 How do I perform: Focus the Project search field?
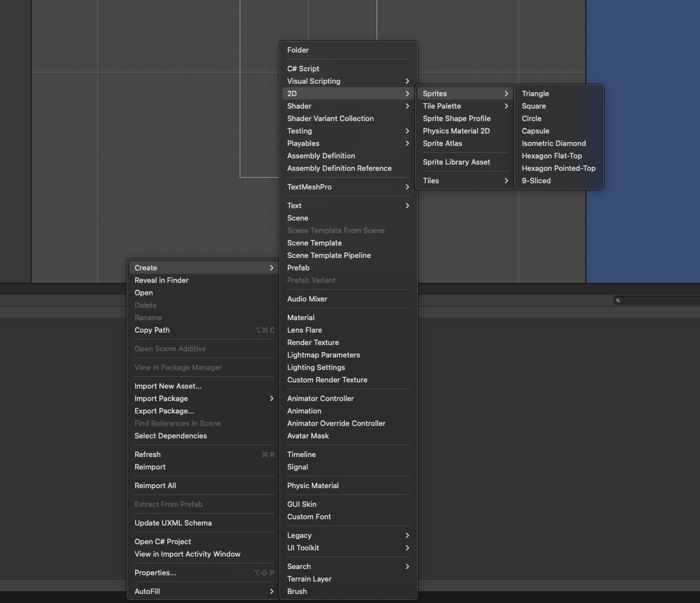pyautogui.click(x=657, y=300)
